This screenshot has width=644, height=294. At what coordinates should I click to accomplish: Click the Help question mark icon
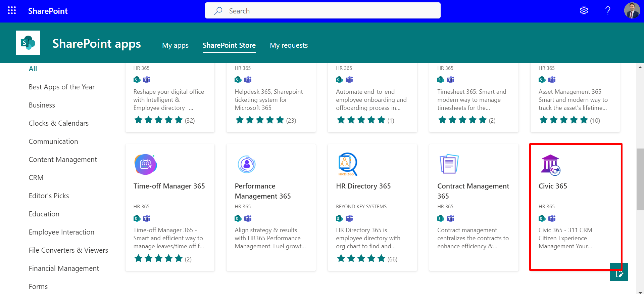point(608,11)
